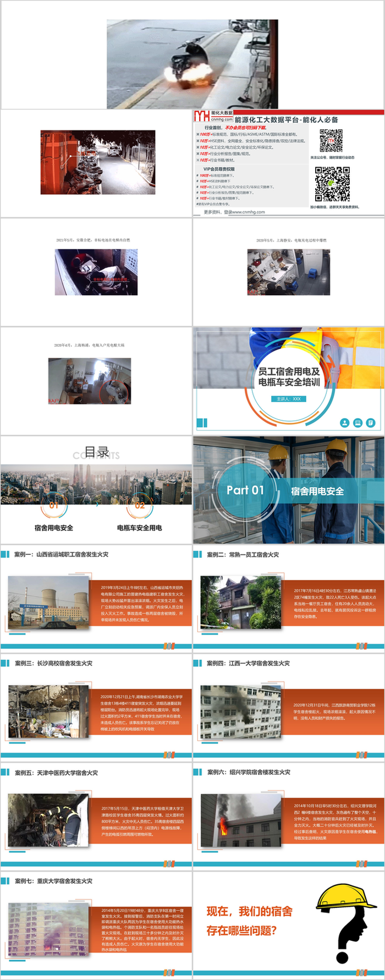The width and height of the screenshot is (385, 980).
Task: Click the title 员工宿舍用电及电瓶车安全培训
Action: (x=289, y=377)
